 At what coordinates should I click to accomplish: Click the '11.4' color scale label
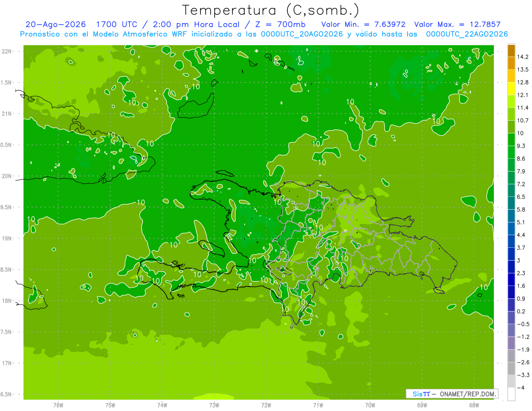point(523,108)
